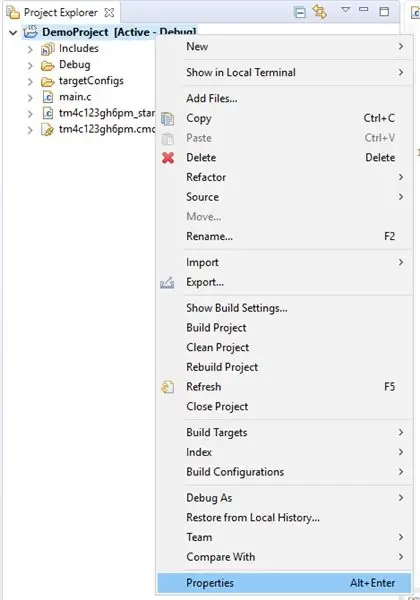420x600 pixels.
Task: Open the New submenu
Action: click(285, 47)
